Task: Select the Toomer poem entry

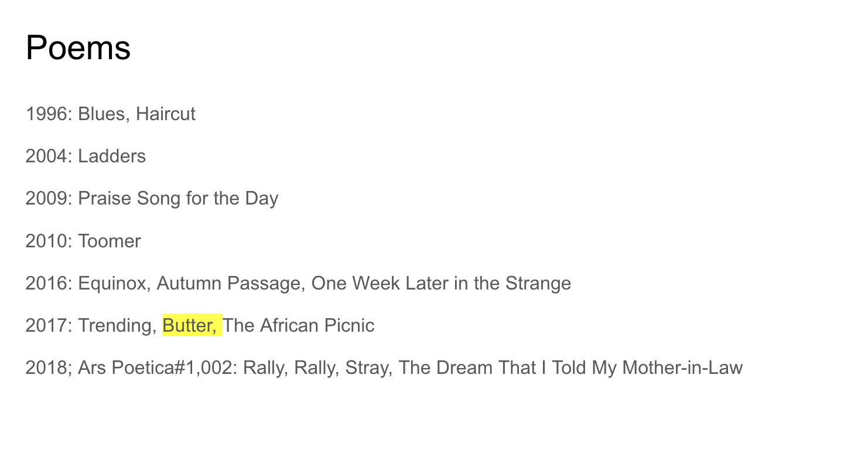Action: 110,241
